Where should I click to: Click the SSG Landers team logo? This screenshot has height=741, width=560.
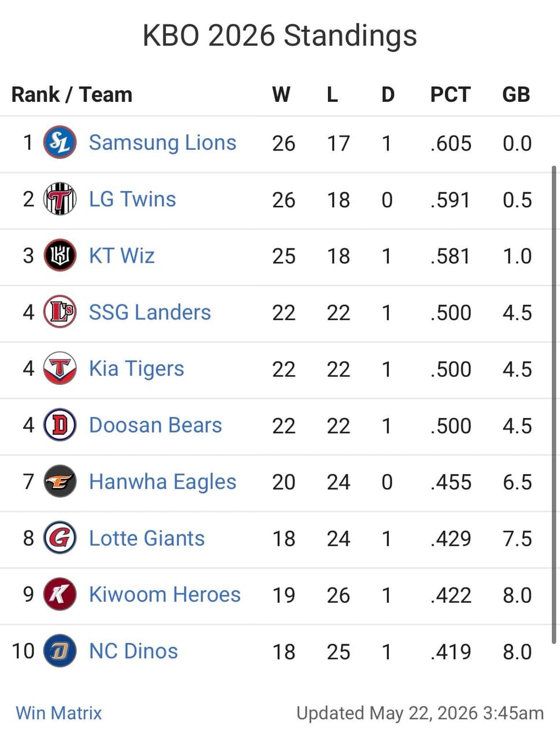tap(60, 312)
